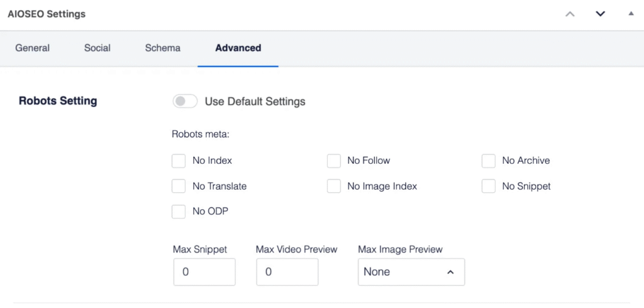Tick the No Image Index checkbox

tap(334, 186)
